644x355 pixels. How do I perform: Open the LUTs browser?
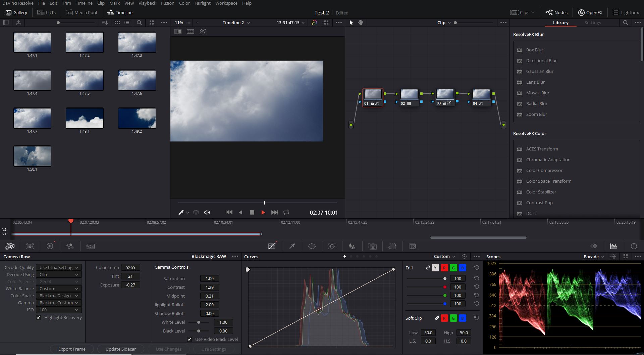tap(47, 12)
